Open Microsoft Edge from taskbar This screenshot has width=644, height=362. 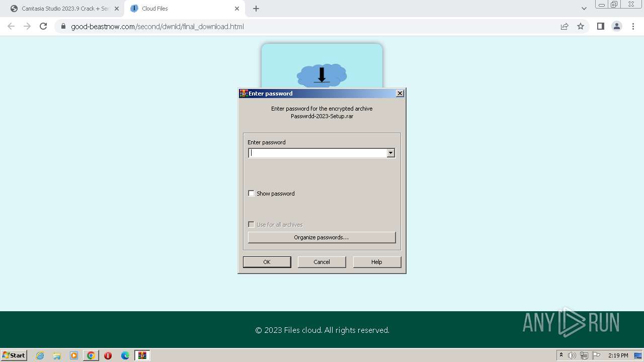pos(125,355)
